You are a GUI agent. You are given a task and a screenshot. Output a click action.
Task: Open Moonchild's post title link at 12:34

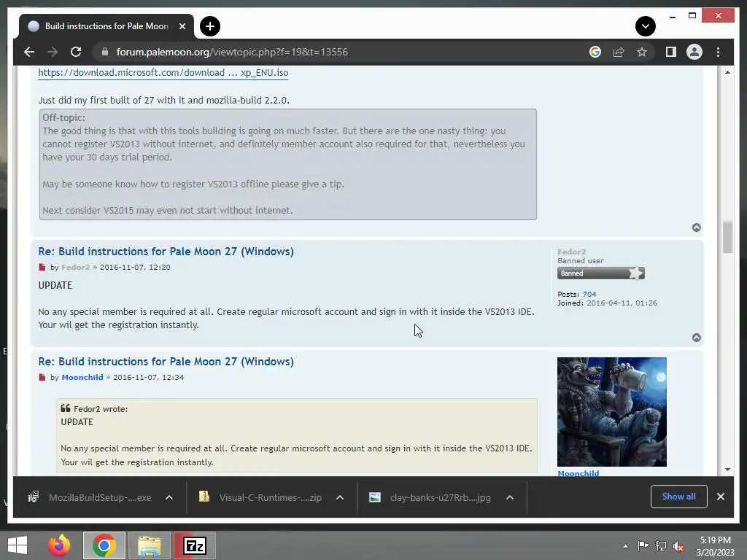pos(166,362)
